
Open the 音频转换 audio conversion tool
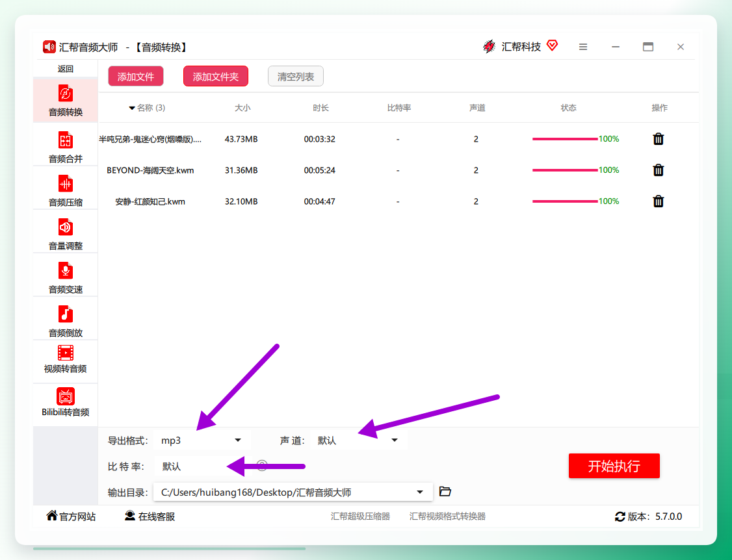pos(66,100)
